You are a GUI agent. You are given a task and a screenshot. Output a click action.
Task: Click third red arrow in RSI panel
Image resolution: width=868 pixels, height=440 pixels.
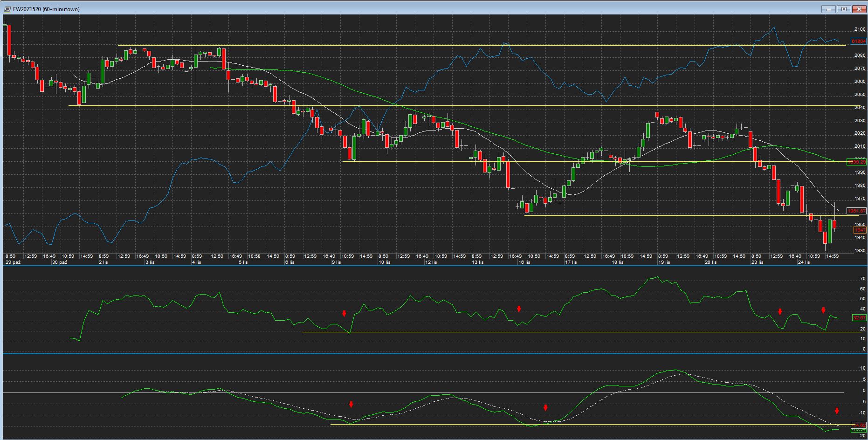(780, 312)
